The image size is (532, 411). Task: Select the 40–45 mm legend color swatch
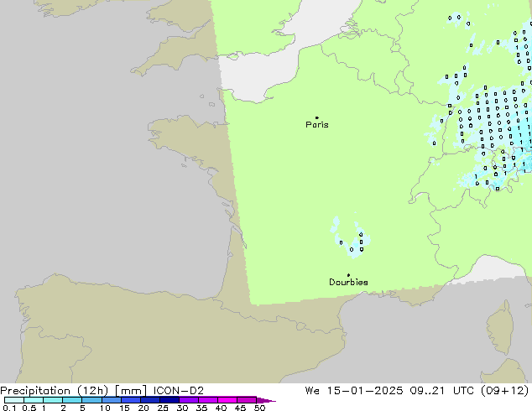point(227,400)
